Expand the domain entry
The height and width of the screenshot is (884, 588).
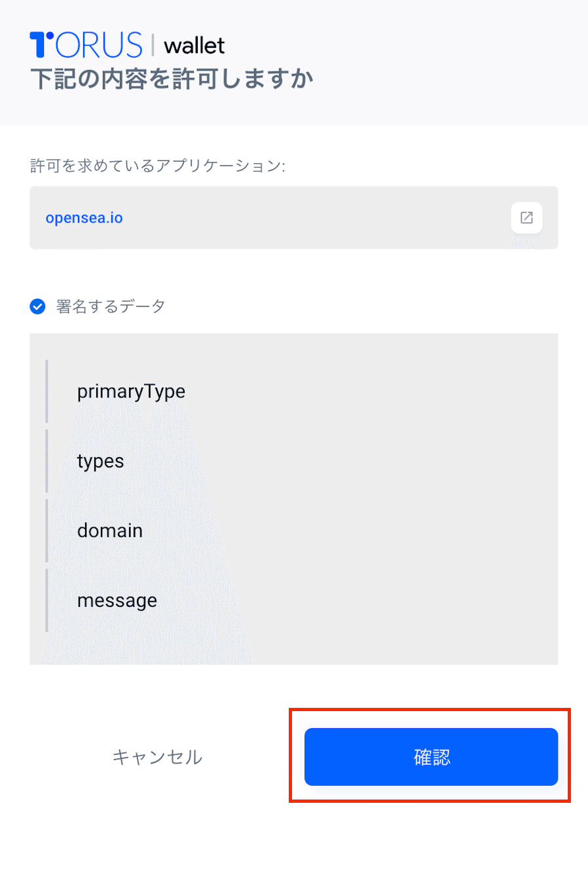[110, 530]
